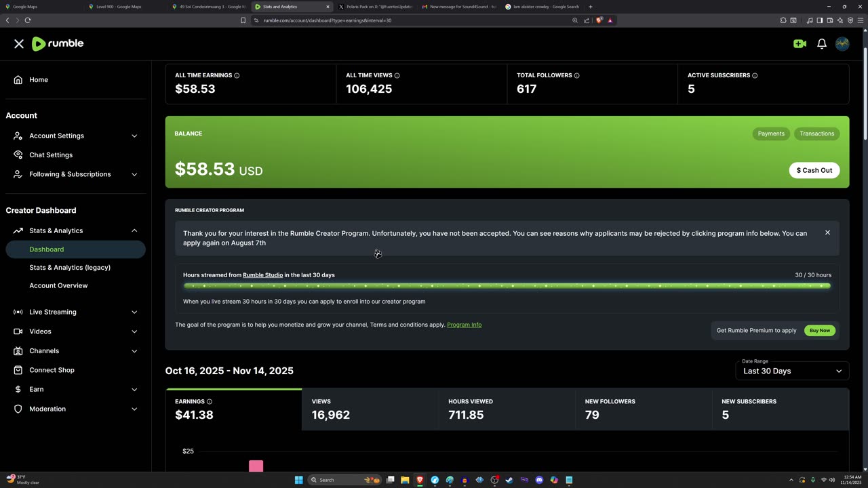Select the Views 16,962 tab
Image resolution: width=868 pixels, height=488 pixels.
370,409
